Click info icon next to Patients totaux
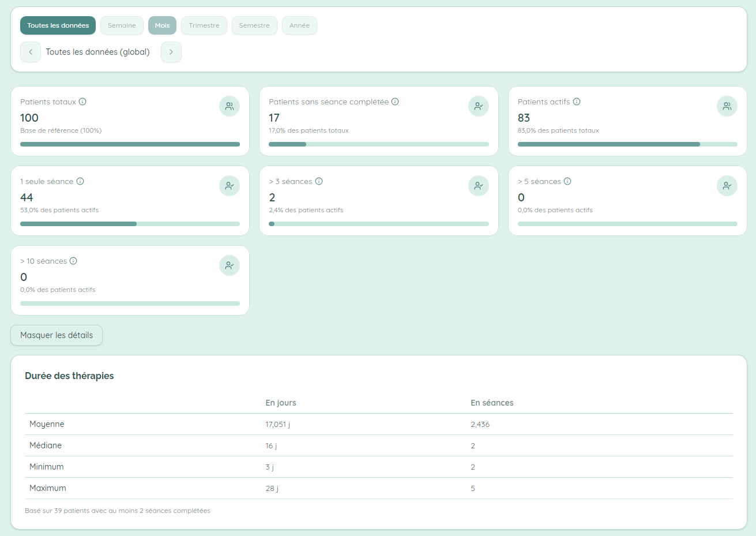The height and width of the screenshot is (536, 756). coord(82,102)
